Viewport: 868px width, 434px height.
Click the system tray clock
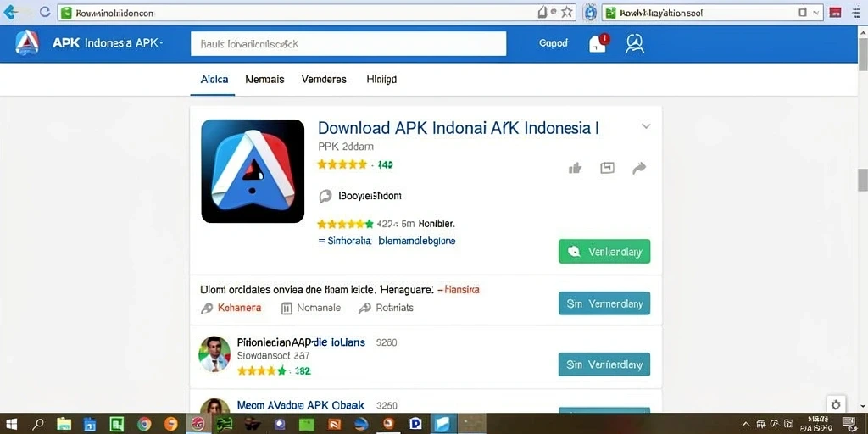pos(818,424)
